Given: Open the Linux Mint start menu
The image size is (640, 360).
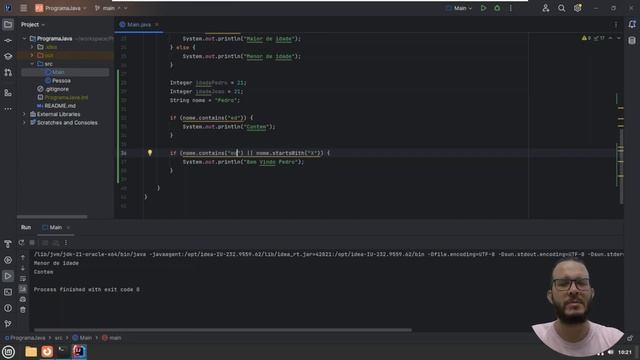Looking at the screenshot, I should point(8,352).
